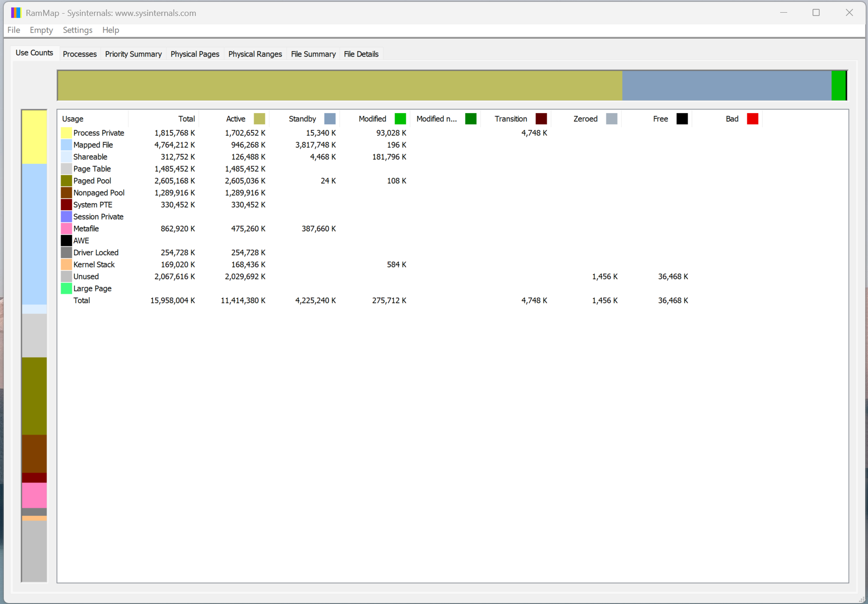Sort by the Usage column header
This screenshot has width=868, height=604.
coord(93,119)
